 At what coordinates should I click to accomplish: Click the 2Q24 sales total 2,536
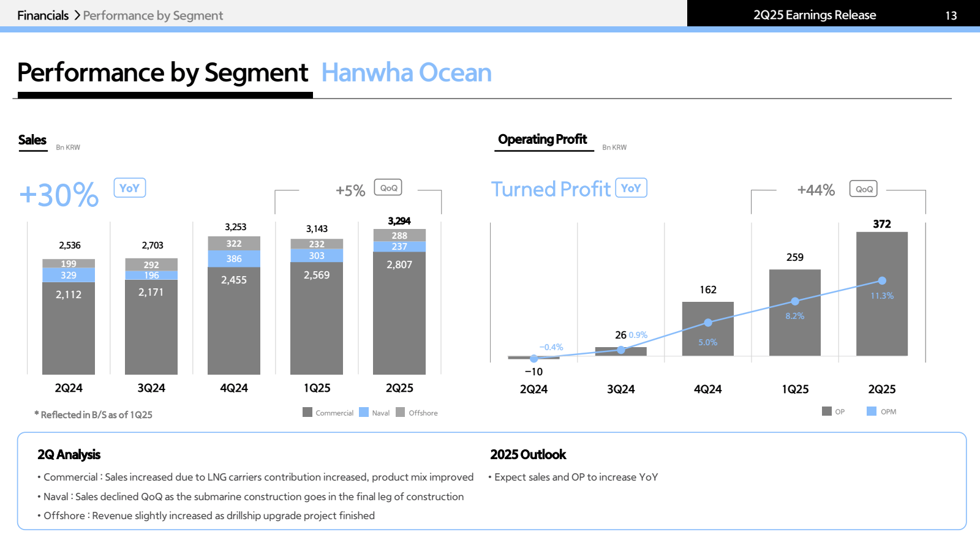(x=70, y=246)
